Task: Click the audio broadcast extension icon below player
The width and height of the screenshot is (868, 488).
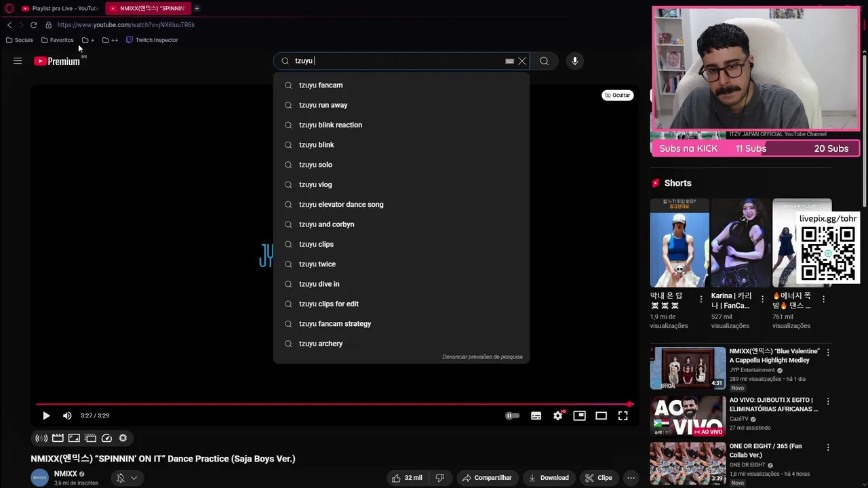Action: pos(41,438)
